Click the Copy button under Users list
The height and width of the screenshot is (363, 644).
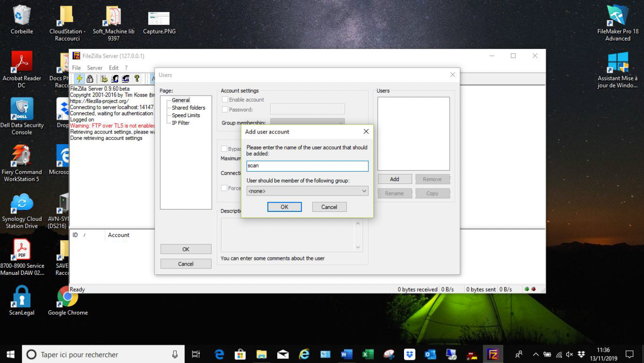pos(432,193)
